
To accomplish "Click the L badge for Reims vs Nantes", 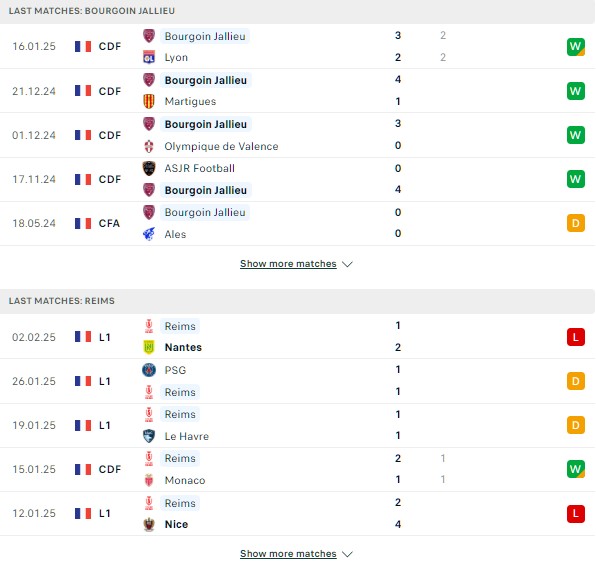I will point(575,337).
